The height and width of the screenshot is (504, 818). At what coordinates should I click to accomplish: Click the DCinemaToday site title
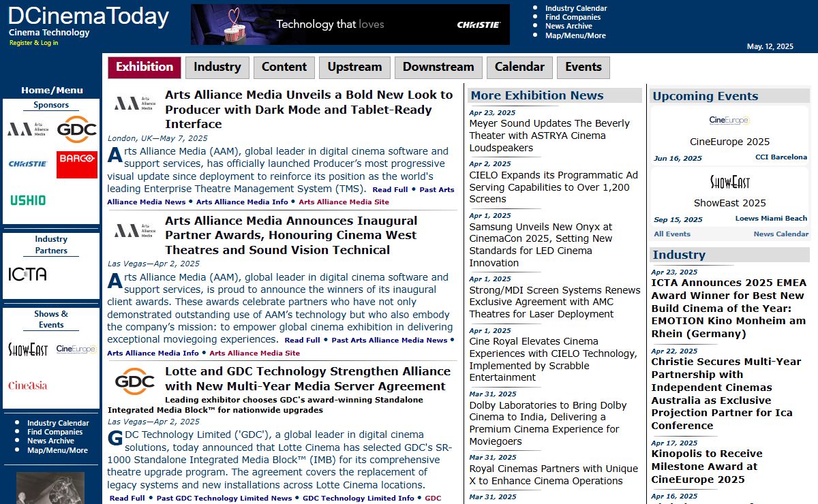[x=89, y=16]
